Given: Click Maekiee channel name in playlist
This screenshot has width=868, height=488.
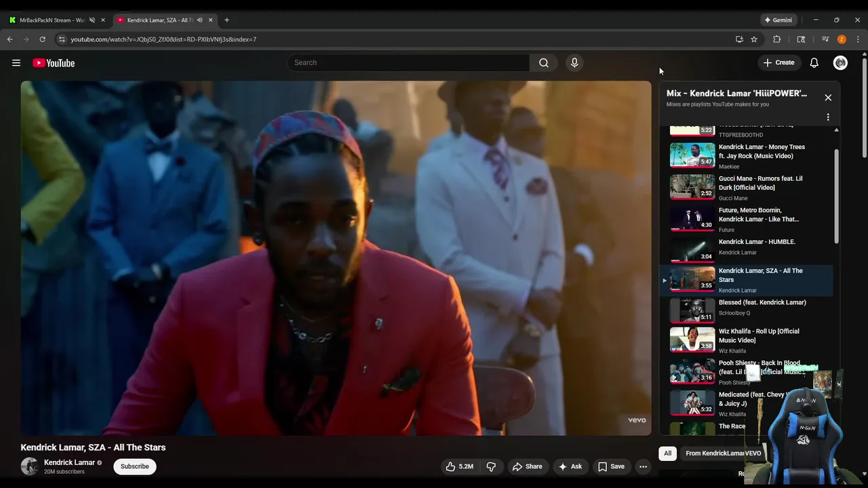Looking at the screenshot, I should click(x=729, y=167).
